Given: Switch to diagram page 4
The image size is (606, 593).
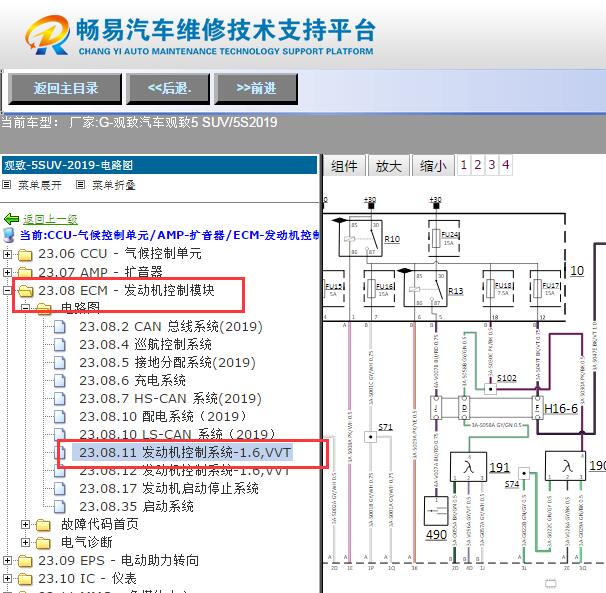Looking at the screenshot, I should click(506, 165).
